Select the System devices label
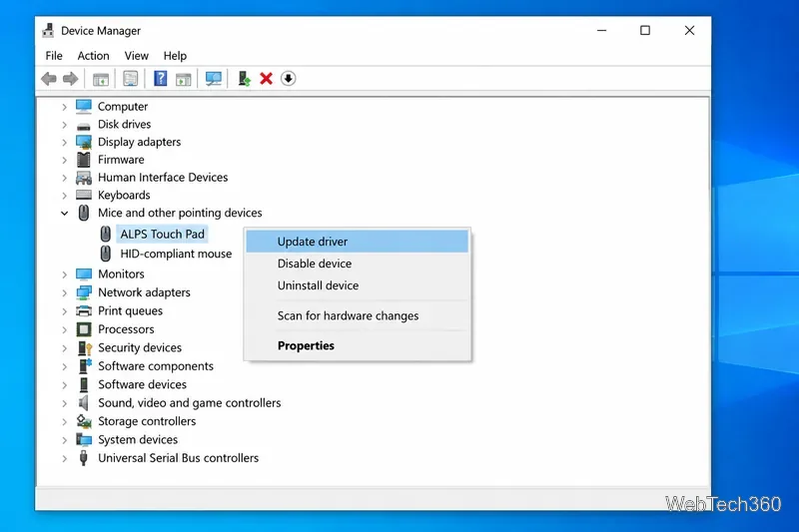 point(138,439)
